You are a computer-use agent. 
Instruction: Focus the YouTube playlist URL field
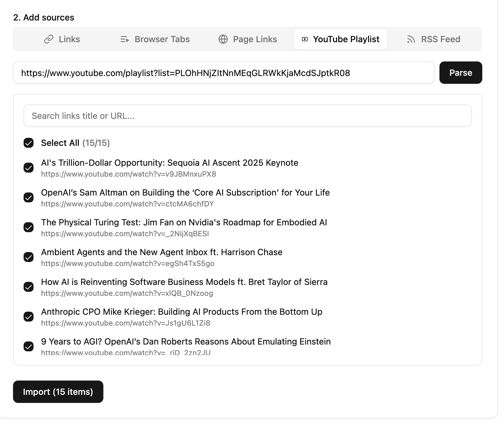[x=223, y=73]
